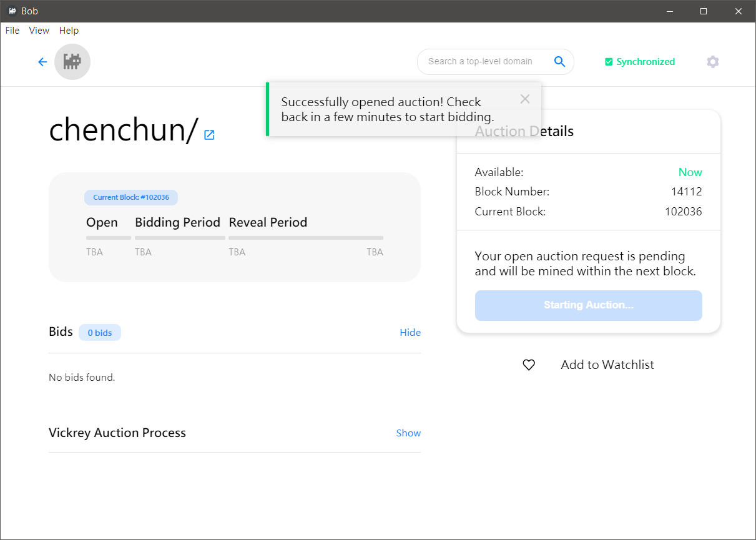Click the green Synchronized check icon
Viewport: 756px width, 540px height.
pos(609,62)
